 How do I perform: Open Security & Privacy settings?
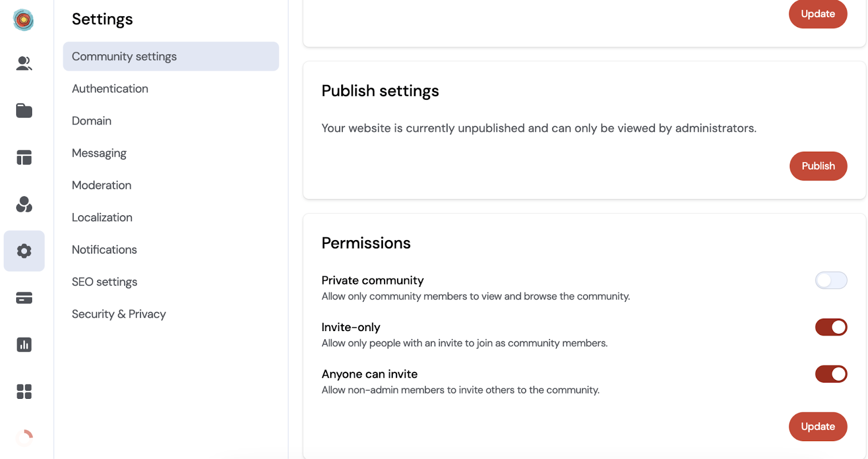(x=119, y=314)
